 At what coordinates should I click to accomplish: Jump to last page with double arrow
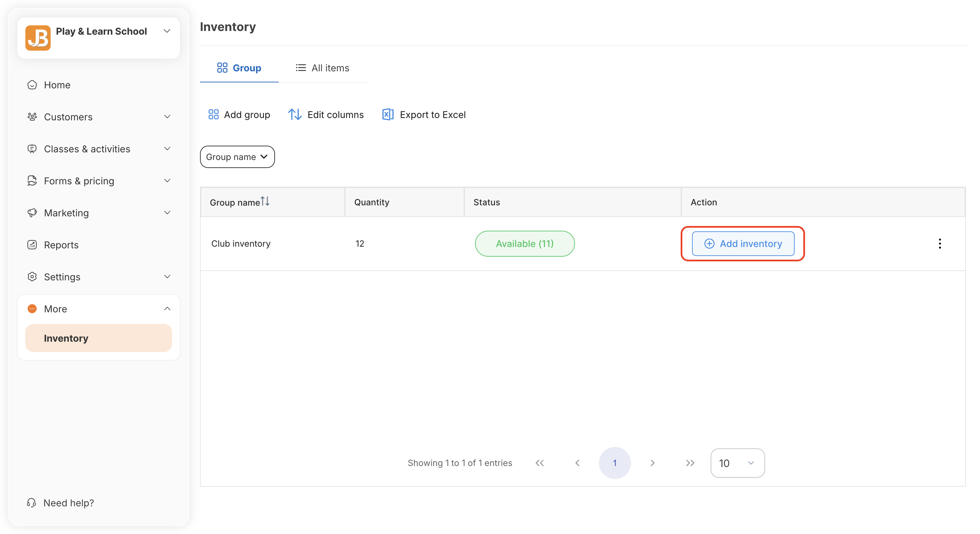tap(690, 463)
